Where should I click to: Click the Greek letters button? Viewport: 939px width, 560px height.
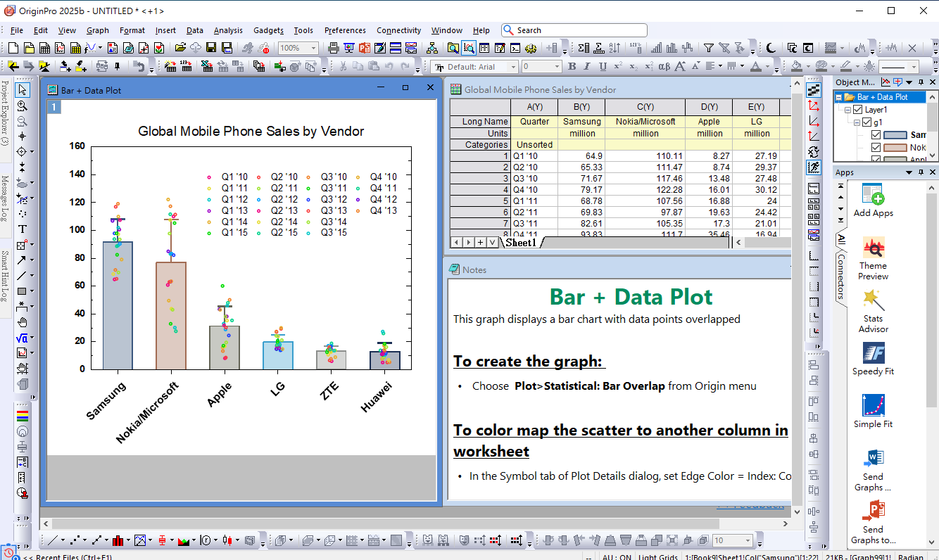(x=664, y=67)
